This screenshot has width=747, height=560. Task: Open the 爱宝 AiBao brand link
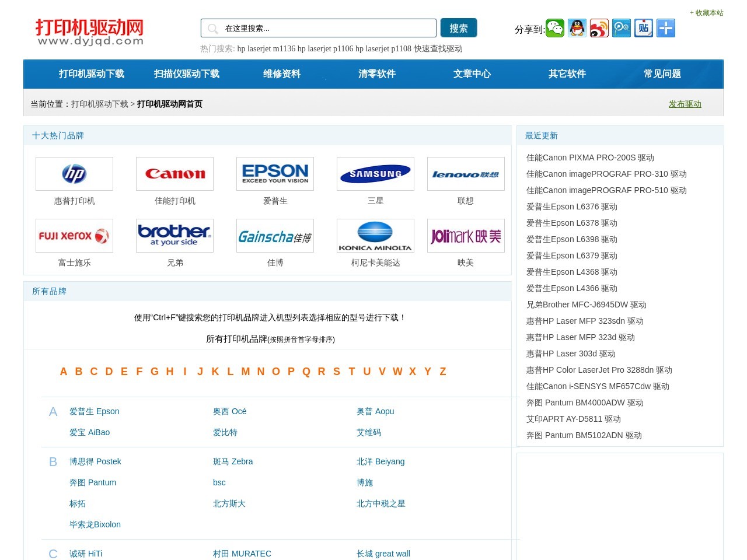(90, 432)
